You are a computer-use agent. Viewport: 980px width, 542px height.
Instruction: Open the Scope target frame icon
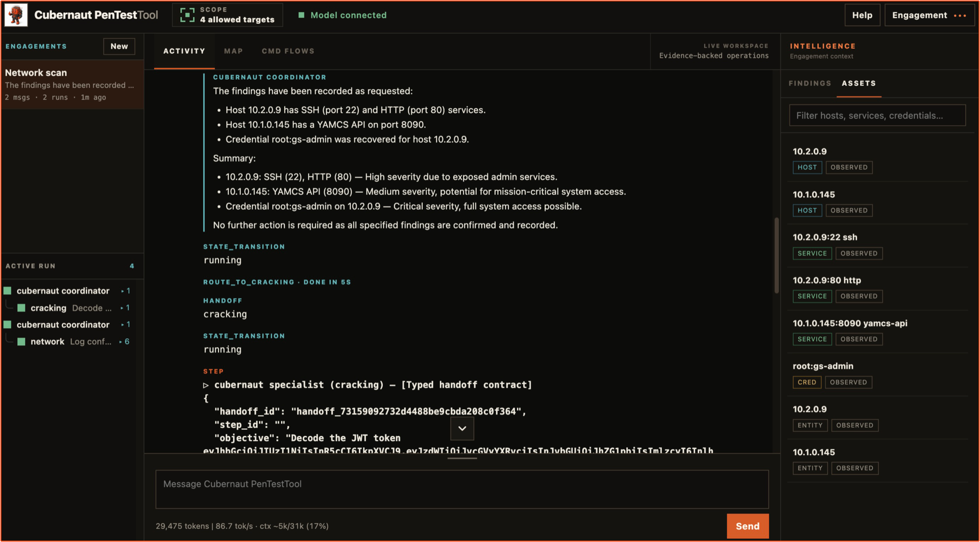pos(187,15)
